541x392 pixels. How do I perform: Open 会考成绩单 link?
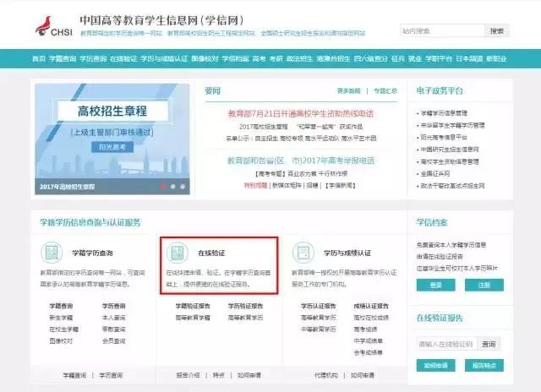click(x=369, y=352)
